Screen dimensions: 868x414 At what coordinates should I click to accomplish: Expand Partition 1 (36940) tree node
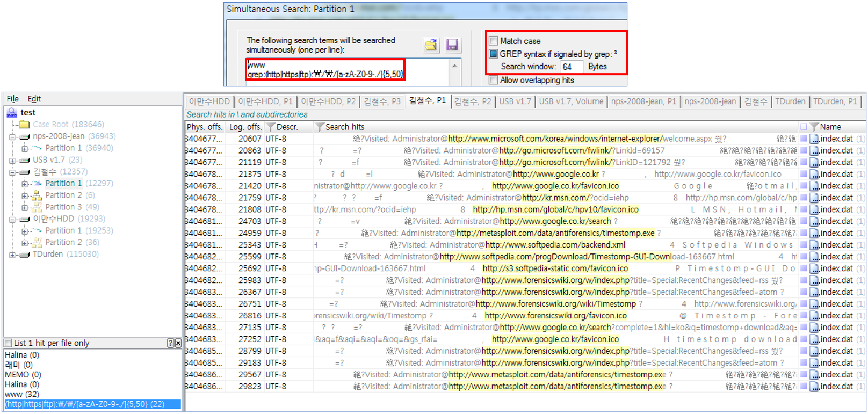tap(24, 149)
